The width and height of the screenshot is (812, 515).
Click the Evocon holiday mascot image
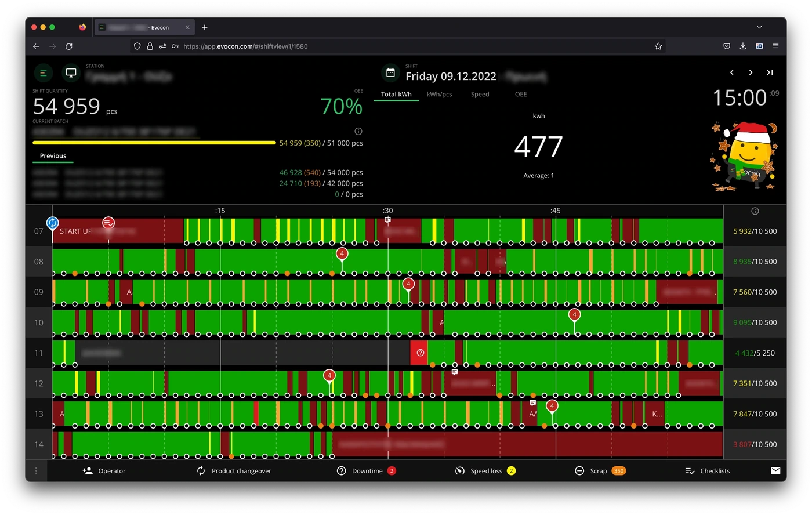point(745,157)
